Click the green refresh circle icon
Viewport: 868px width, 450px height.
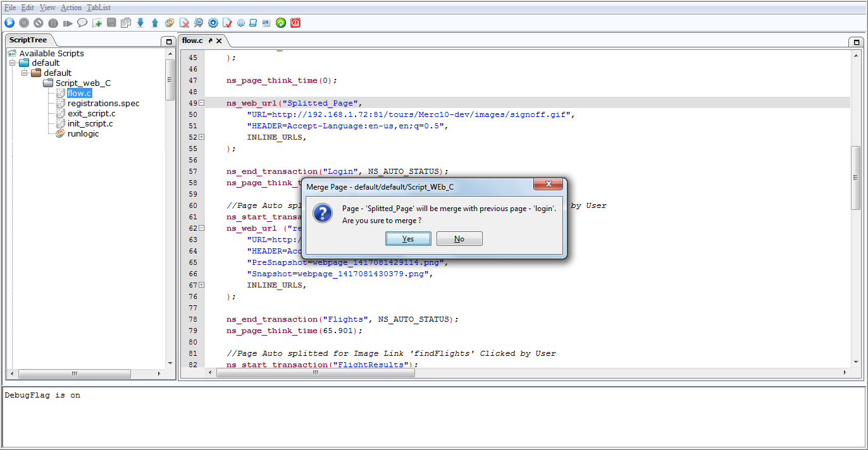[x=281, y=23]
